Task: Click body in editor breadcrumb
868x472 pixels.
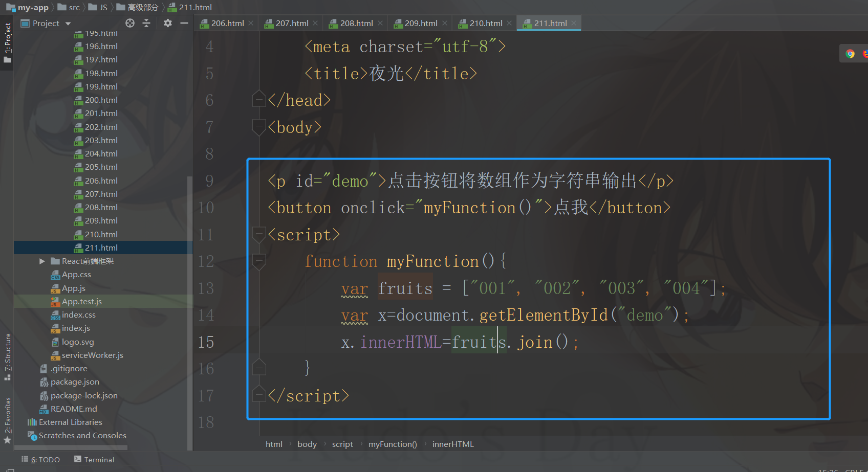Action: pos(307,444)
